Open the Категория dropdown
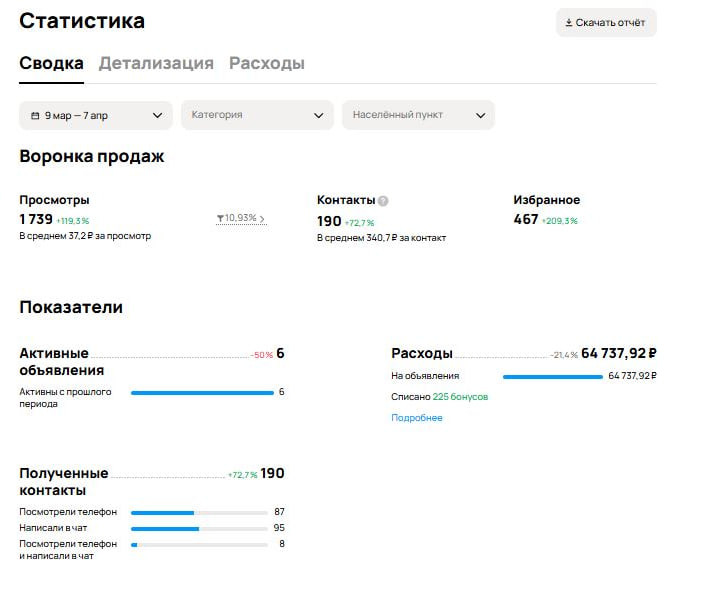 coord(257,115)
